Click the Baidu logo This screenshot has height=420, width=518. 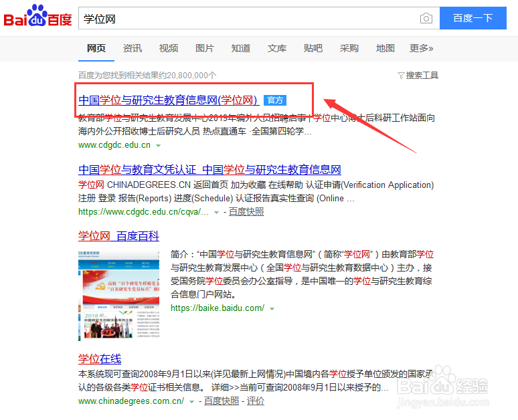(37, 16)
